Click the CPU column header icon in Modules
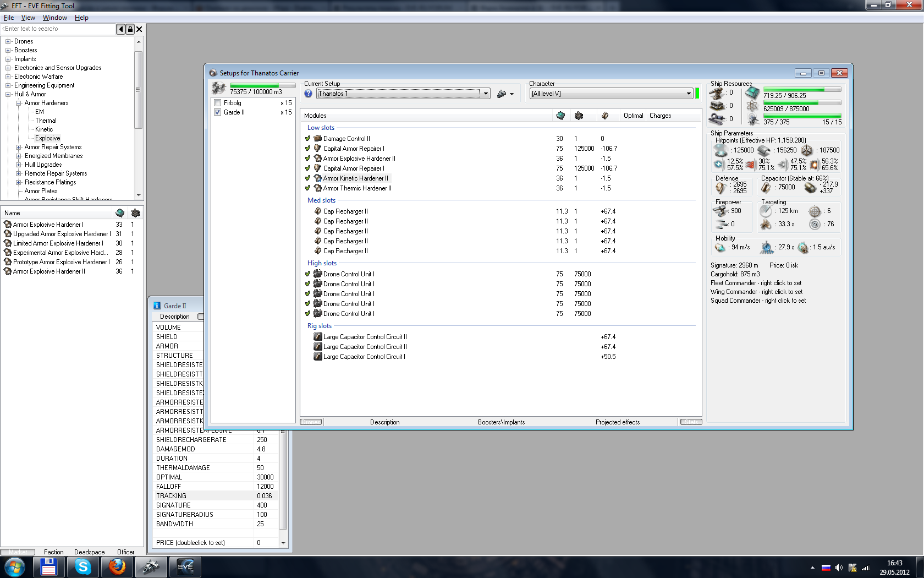 click(x=560, y=116)
